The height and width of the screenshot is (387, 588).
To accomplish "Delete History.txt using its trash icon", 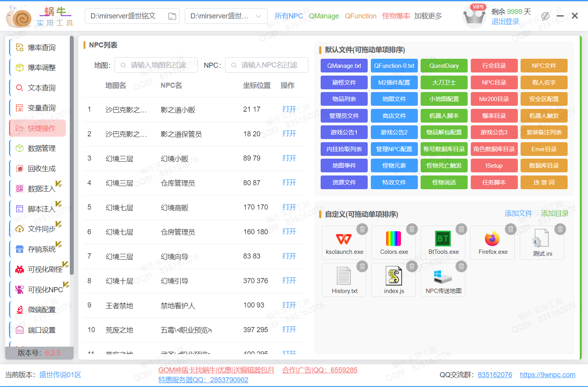I will pyautogui.click(x=362, y=266).
